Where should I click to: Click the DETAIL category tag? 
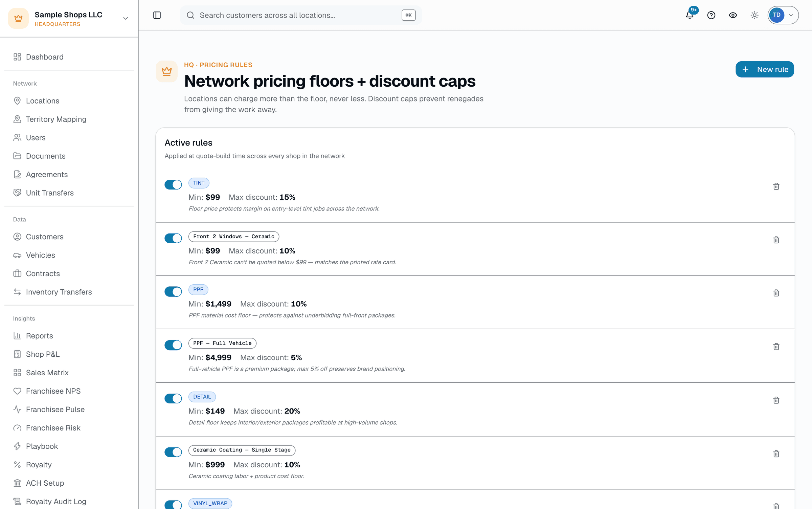coord(202,397)
